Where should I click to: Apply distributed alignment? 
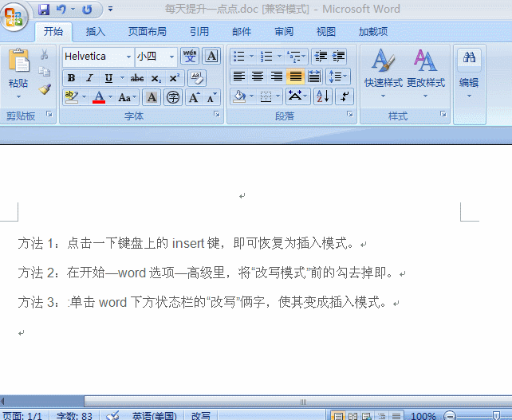click(x=314, y=77)
